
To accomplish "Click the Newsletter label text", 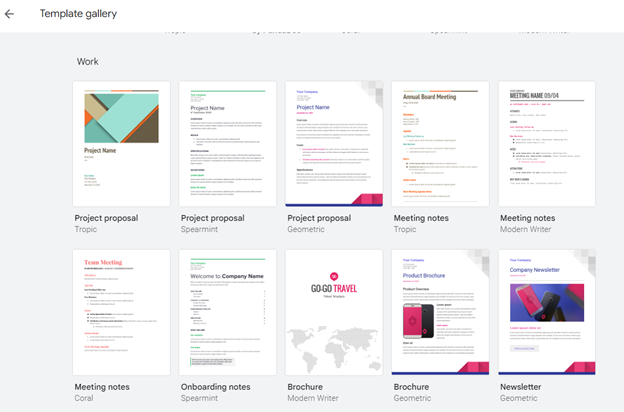I will pyautogui.click(x=520, y=387).
